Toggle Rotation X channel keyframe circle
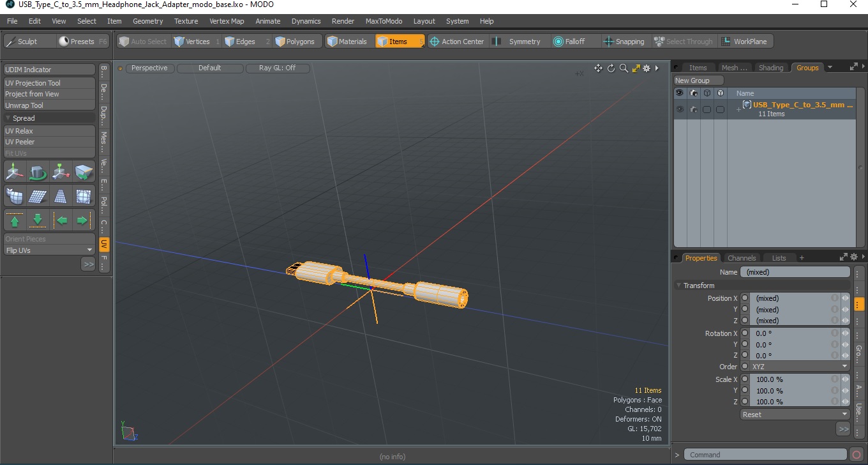 click(744, 333)
